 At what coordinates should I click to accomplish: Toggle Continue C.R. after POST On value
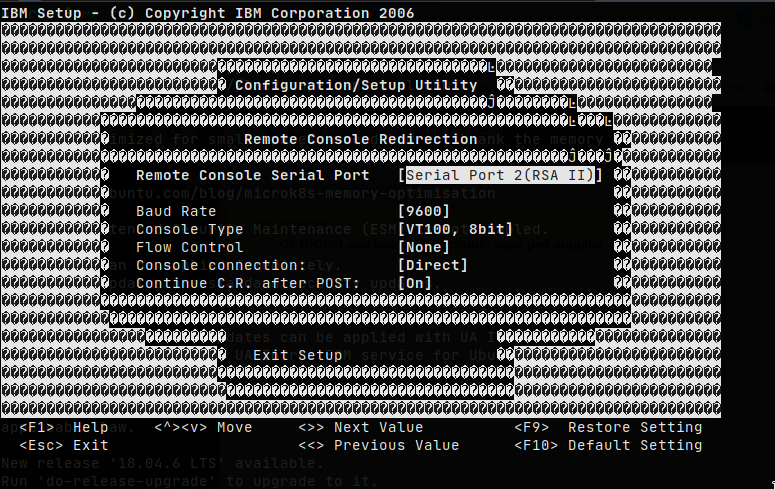pos(415,283)
